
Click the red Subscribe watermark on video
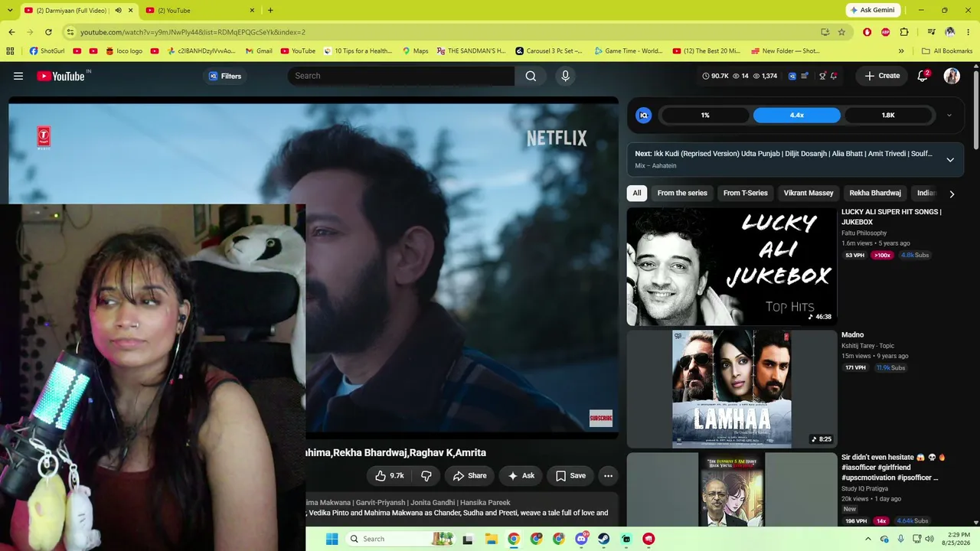coord(601,418)
